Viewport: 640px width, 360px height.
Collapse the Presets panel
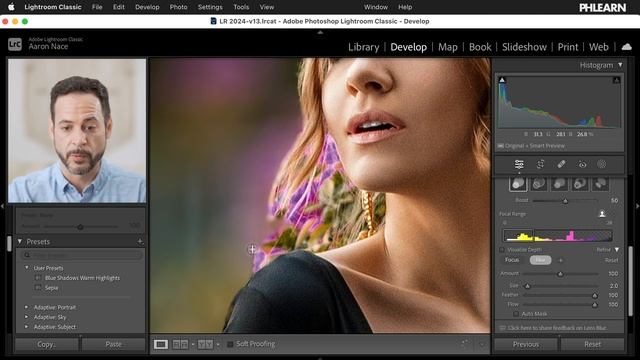tap(20, 242)
